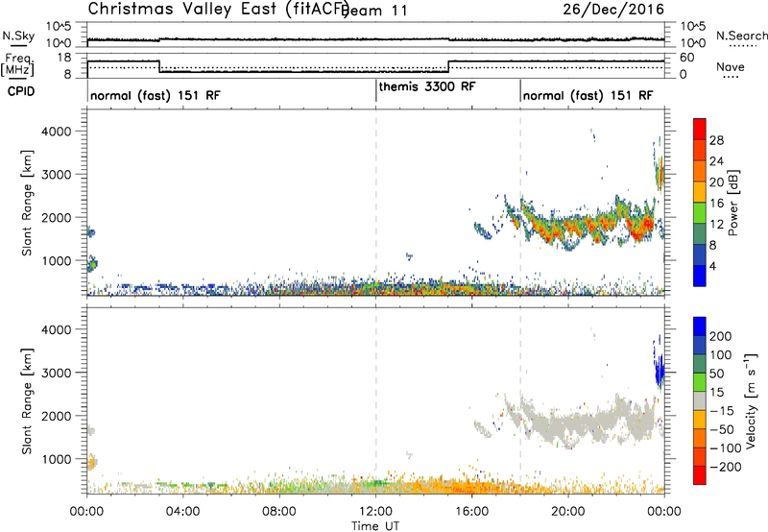Select the 'Nave' legend label

coord(731,67)
